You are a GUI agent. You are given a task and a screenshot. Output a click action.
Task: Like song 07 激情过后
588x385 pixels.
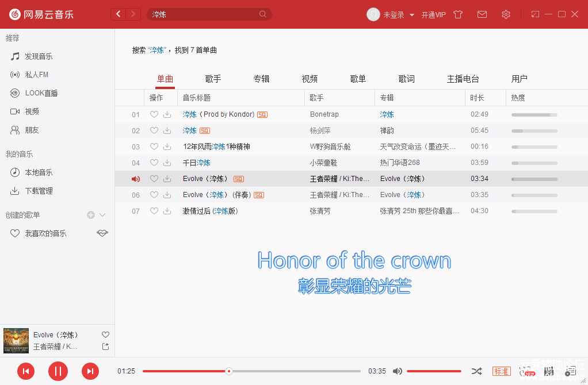154,211
